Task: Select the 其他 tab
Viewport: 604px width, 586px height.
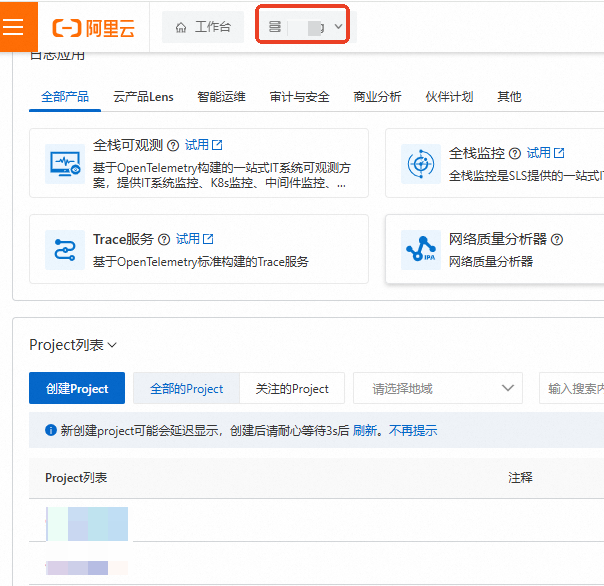Action: (x=509, y=97)
